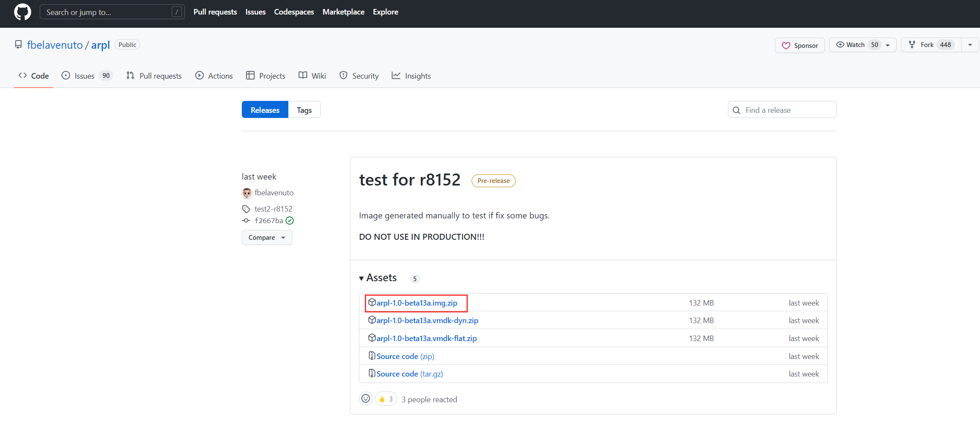Download Source code (tar.gz)
This screenshot has width=980, height=421.
point(409,374)
